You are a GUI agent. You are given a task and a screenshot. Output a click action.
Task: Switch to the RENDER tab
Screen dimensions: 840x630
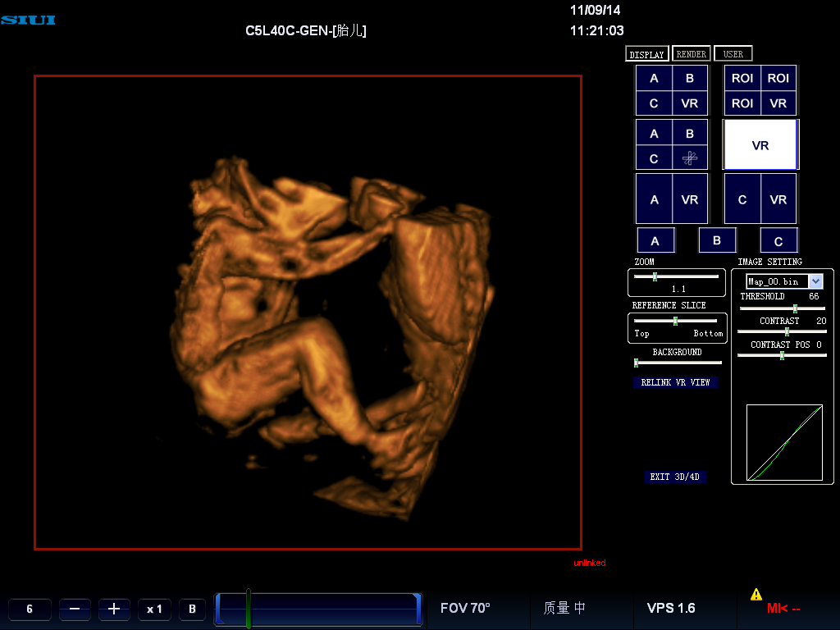click(x=692, y=54)
